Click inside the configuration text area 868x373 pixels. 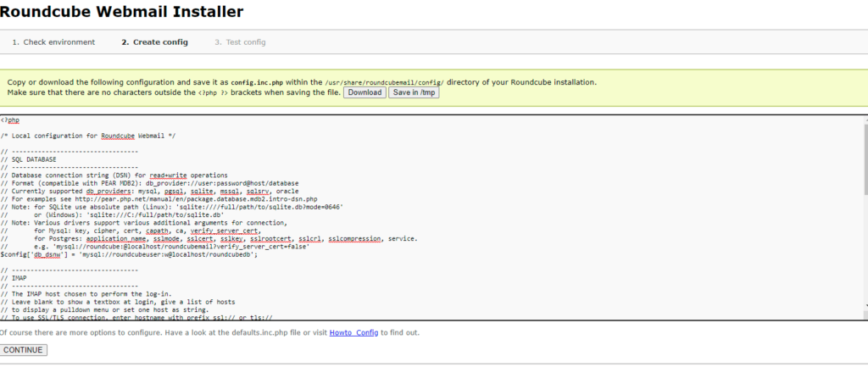coord(431,218)
